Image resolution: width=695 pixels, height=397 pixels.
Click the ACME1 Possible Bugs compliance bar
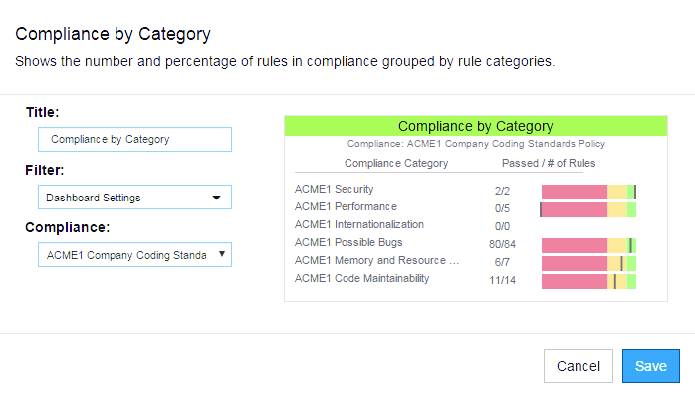pos(589,245)
